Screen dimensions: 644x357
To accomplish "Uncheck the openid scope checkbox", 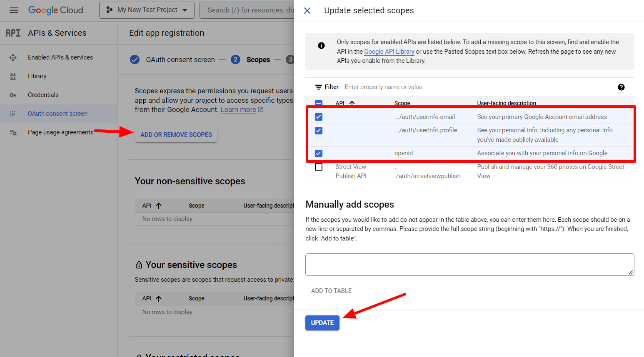I will tap(319, 154).
